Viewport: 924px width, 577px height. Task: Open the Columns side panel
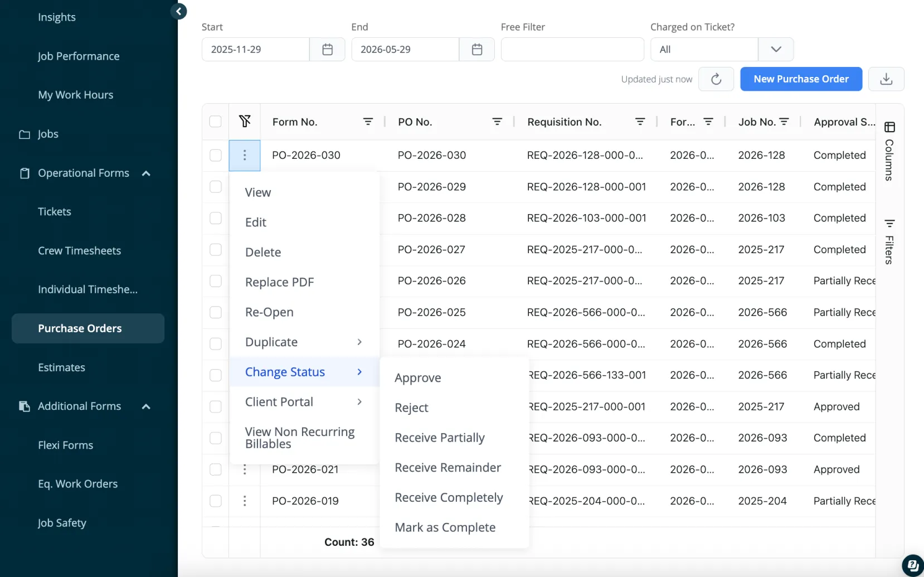point(889,152)
